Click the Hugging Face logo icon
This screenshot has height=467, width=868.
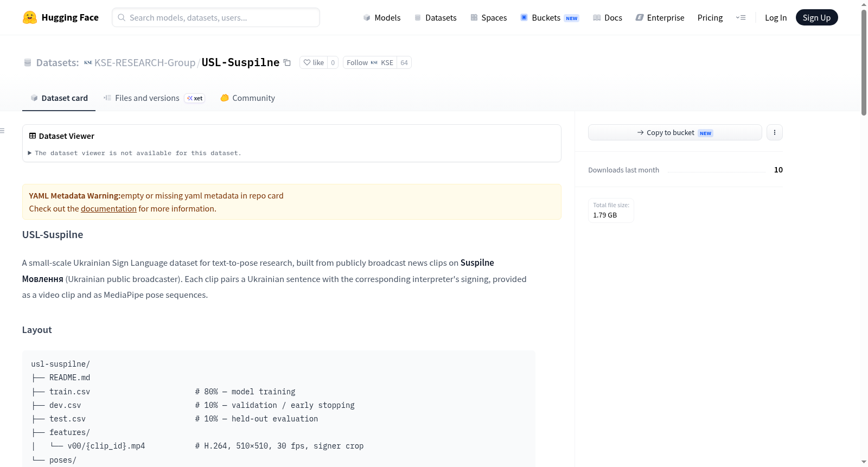tap(30, 17)
